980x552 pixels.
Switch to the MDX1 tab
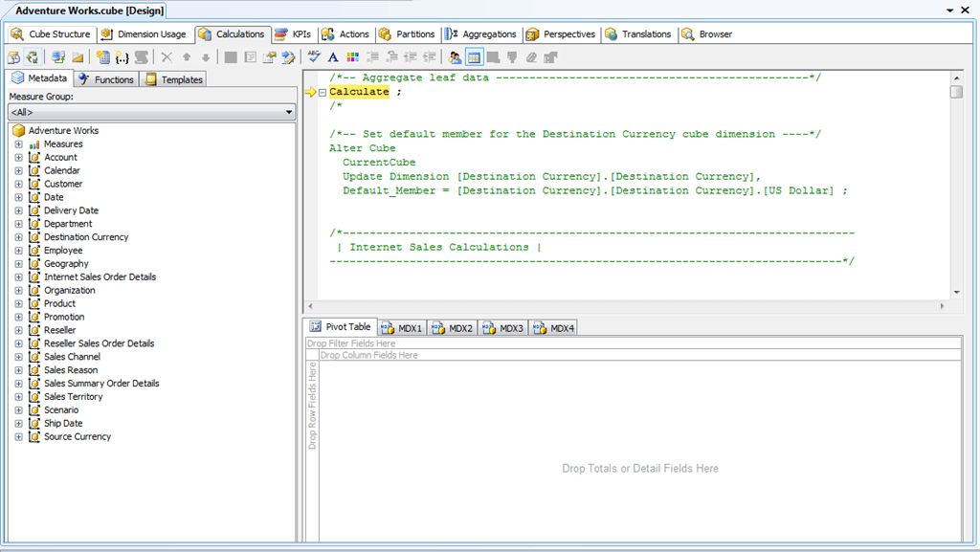[402, 328]
